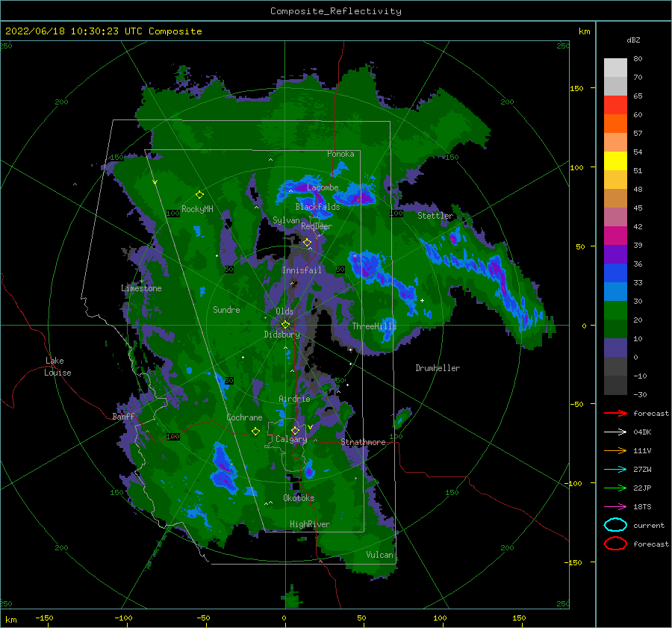Click the red forecast arrow in legend
This screenshot has width=672, height=628.
pyautogui.click(x=615, y=413)
